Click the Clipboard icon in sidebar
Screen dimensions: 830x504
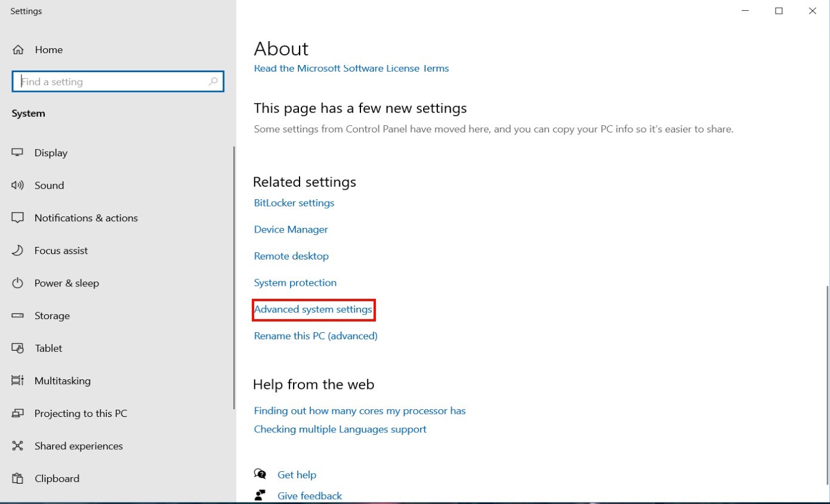(x=18, y=478)
